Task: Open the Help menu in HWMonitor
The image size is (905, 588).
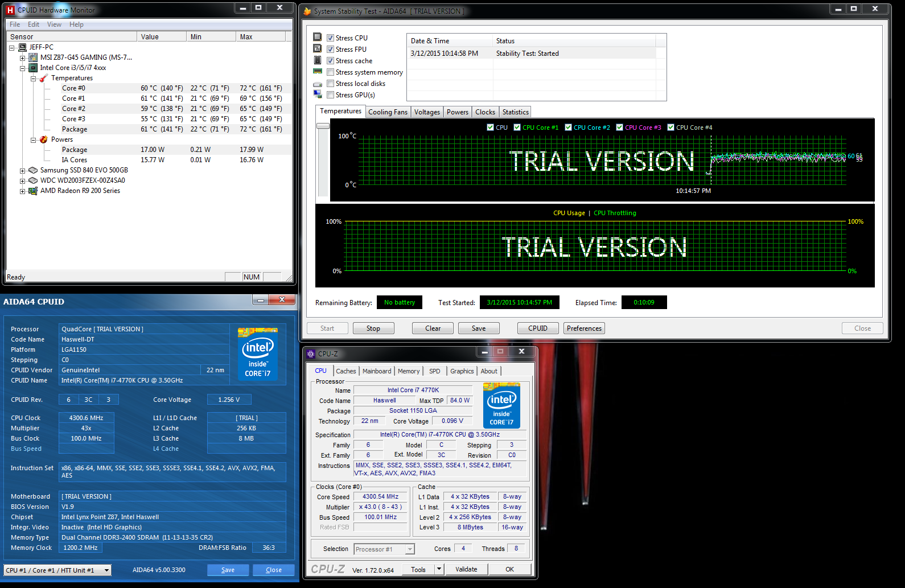Action: pos(76,24)
